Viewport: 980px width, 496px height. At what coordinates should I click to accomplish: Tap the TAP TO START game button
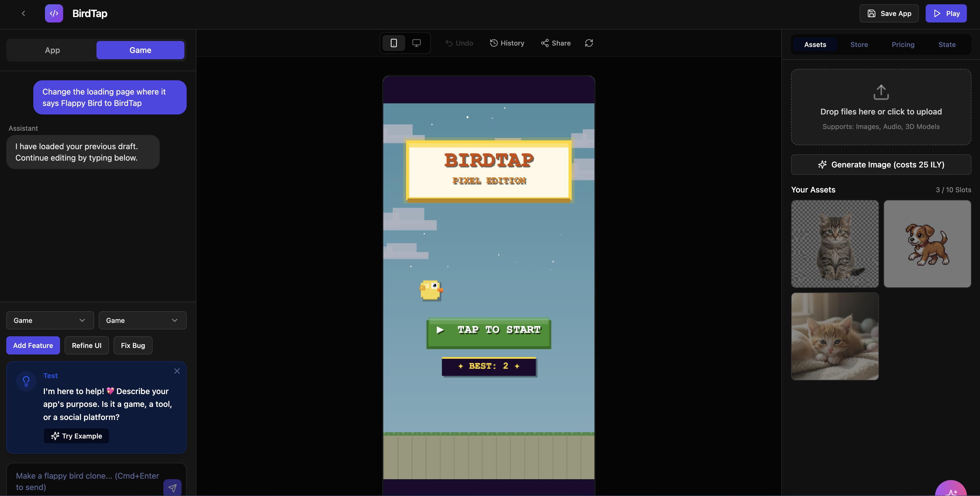tap(489, 333)
